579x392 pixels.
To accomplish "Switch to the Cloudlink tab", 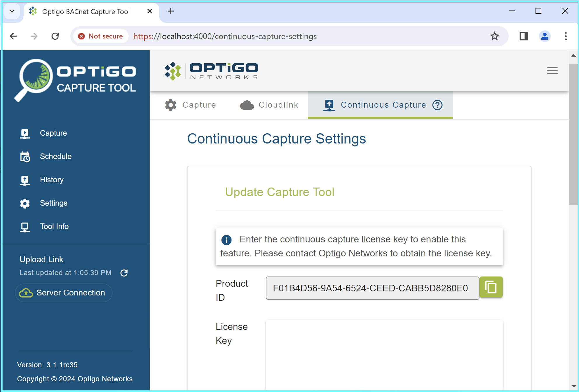I will click(269, 105).
